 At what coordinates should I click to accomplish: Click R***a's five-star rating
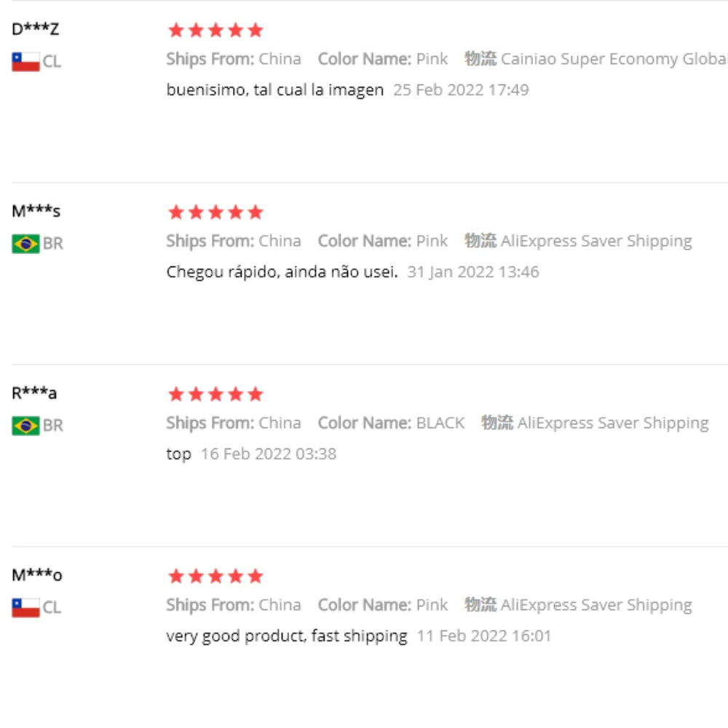[215, 395]
